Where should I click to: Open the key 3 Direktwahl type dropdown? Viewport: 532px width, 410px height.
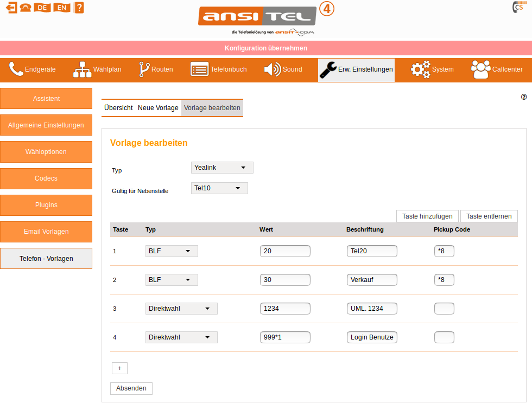click(181, 309)
